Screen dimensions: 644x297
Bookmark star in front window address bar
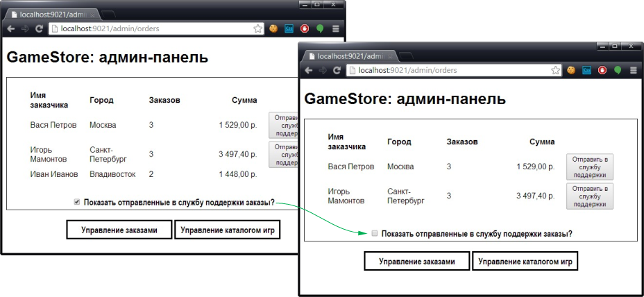click(x=555, y=70)
